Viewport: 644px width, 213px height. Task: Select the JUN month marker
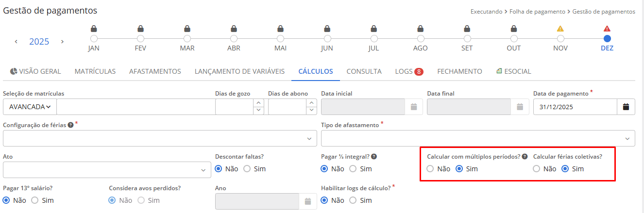pyautogui.click(x=327, y=38)
